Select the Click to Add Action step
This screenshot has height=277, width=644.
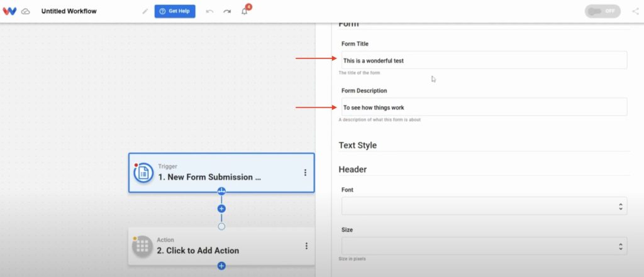point(221,246)
